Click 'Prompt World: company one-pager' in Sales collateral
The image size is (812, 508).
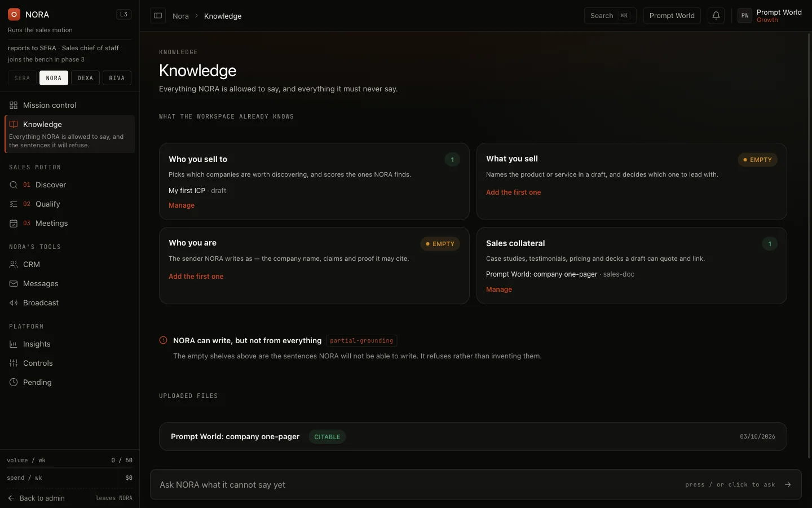pyautogui.click(x=541, y=274)
